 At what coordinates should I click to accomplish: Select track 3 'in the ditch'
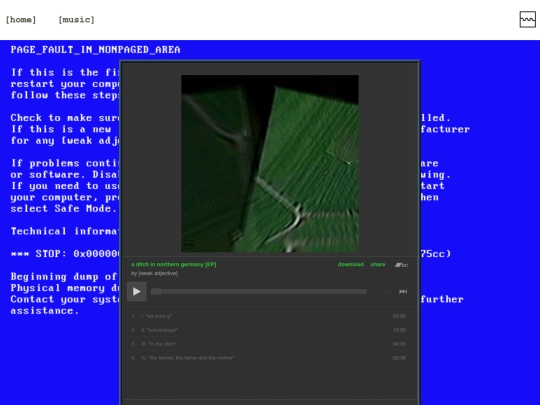coord(269,344)
